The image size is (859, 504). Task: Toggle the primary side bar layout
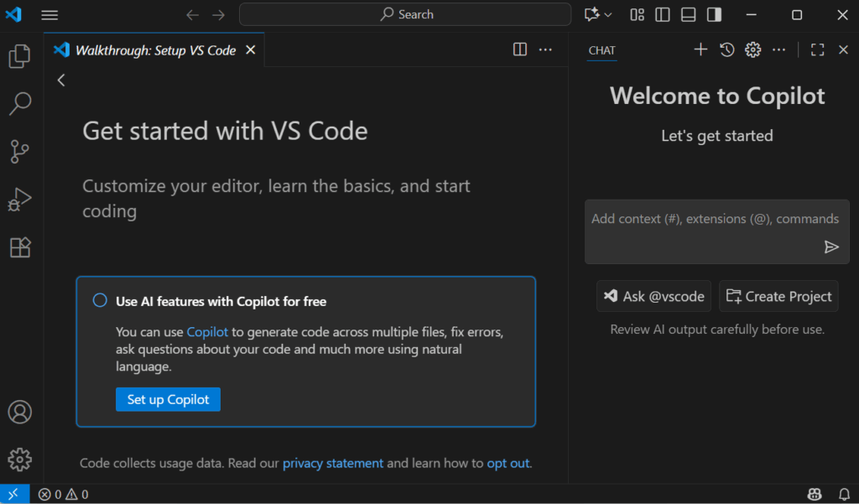(x=663, y=14)
